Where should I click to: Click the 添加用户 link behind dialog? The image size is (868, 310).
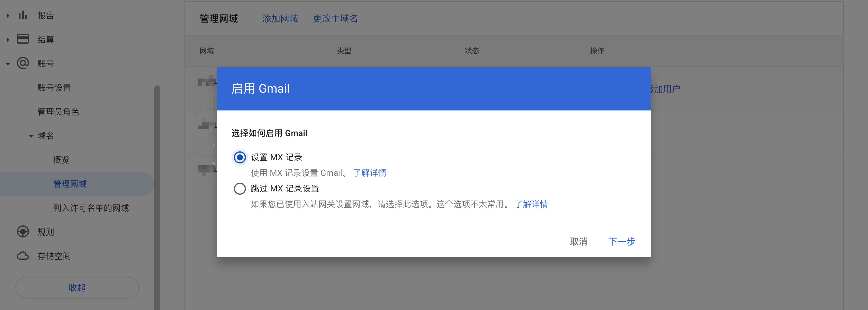click(665, 89)
